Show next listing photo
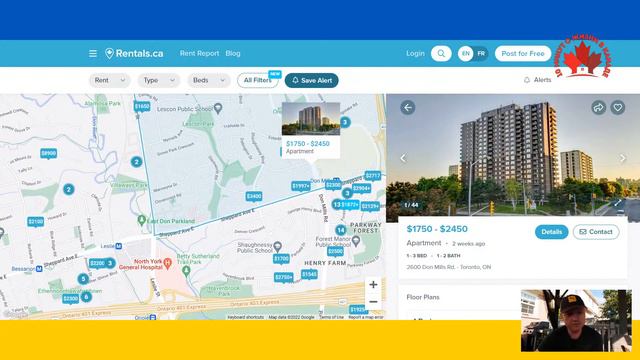This screenshot has height=360, width=640. 622,158
